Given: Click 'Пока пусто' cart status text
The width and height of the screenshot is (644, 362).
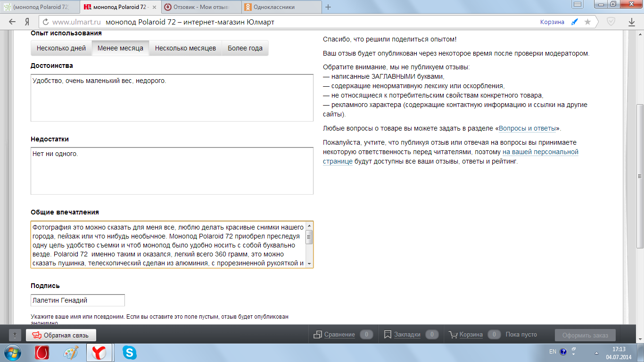Looking at the screenshot, I should 521,335.
